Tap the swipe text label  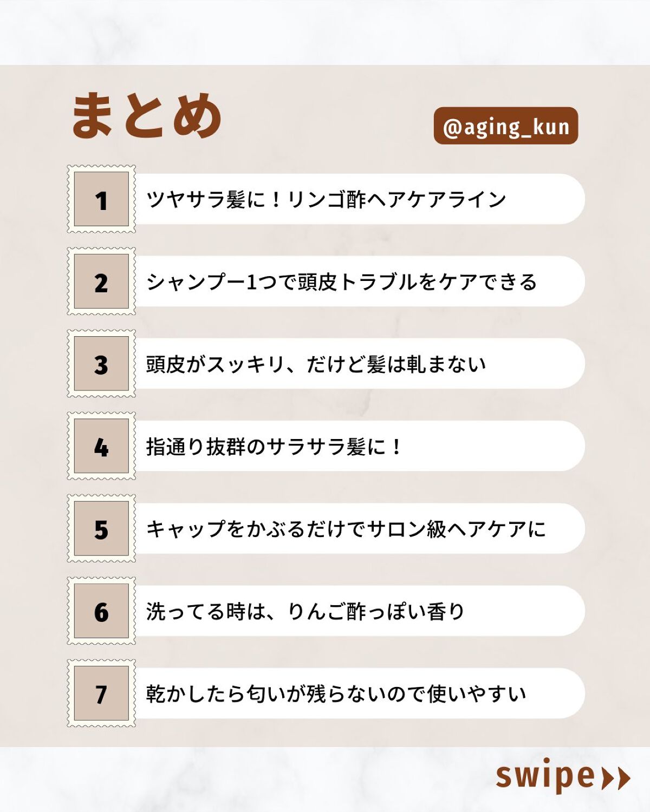click(x=545, y=776)
